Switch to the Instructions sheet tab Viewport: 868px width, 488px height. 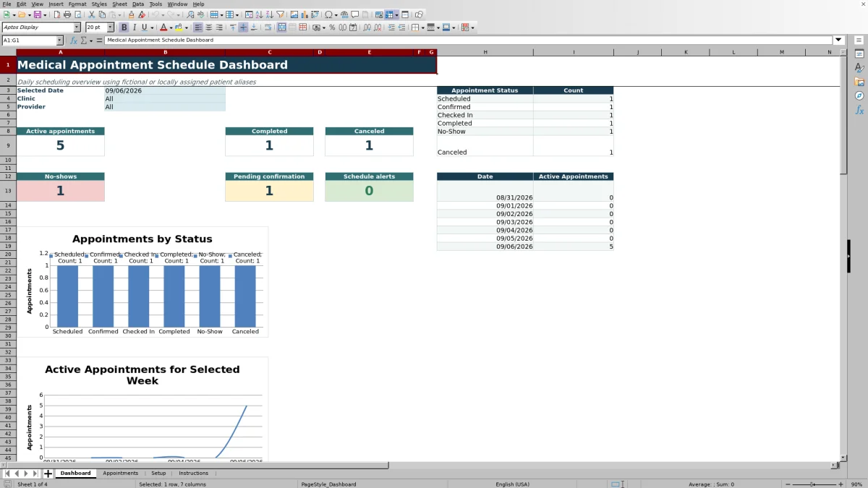pos(194,474)
